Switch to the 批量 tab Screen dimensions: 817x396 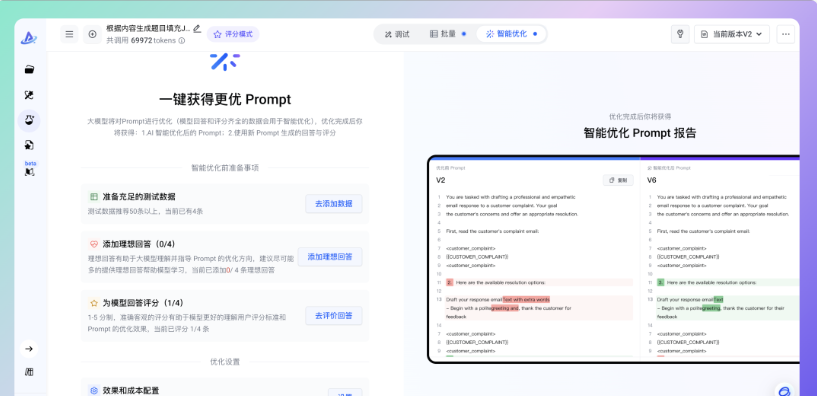coord(447,34)
